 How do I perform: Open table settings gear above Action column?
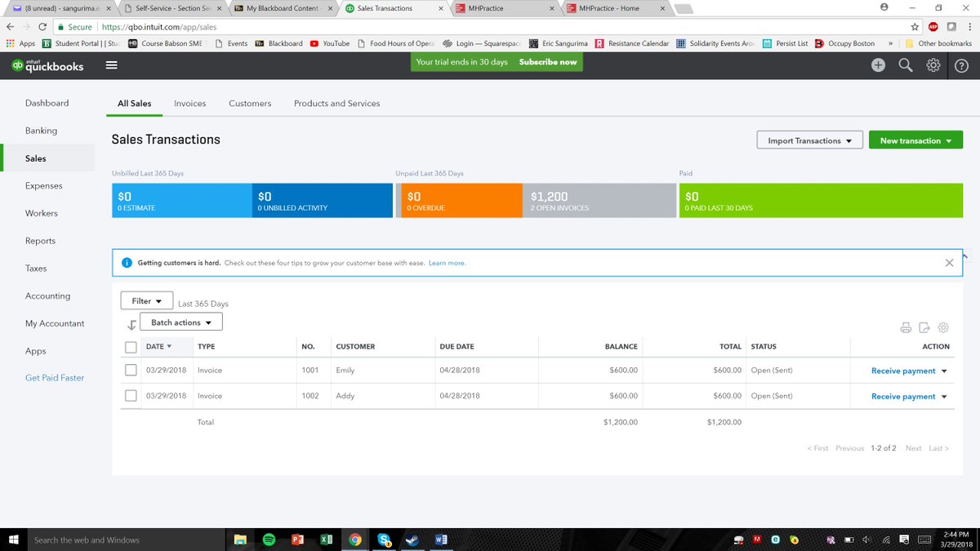[943, 327]
